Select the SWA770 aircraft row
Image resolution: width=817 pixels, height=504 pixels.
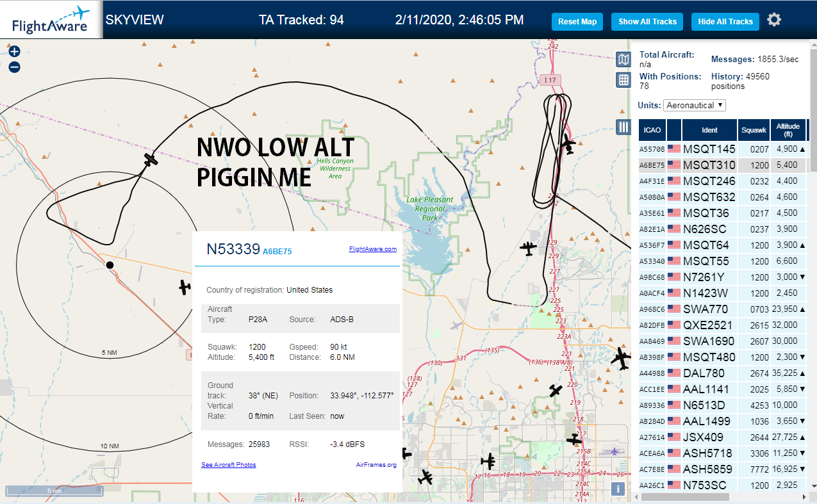[723, 309]
